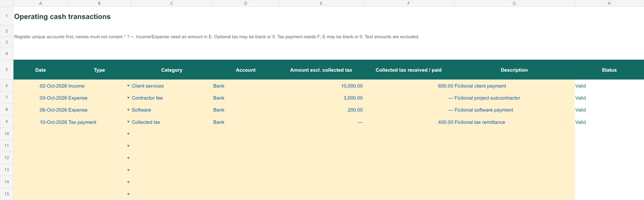This screenshot has width=644, height=200.
Task: Open the dropdown arrow in row 11
Action: pos(128,146)
